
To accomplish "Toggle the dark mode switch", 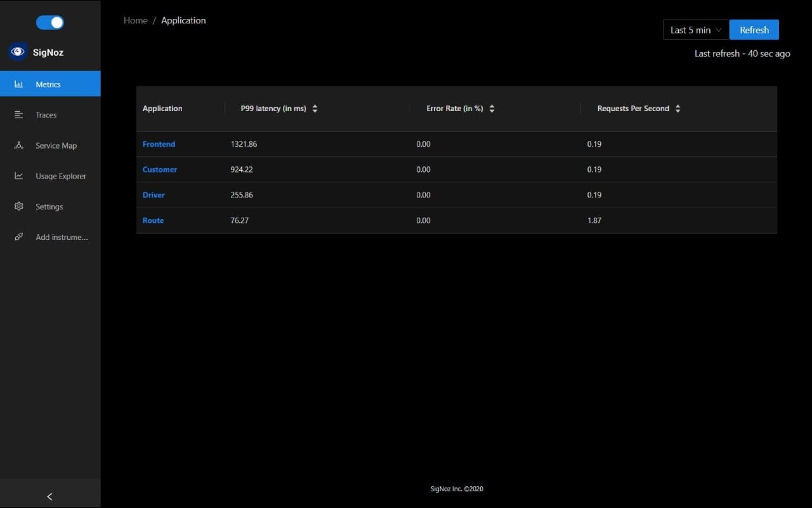I will pyautogui.click(x=49, y=22).
